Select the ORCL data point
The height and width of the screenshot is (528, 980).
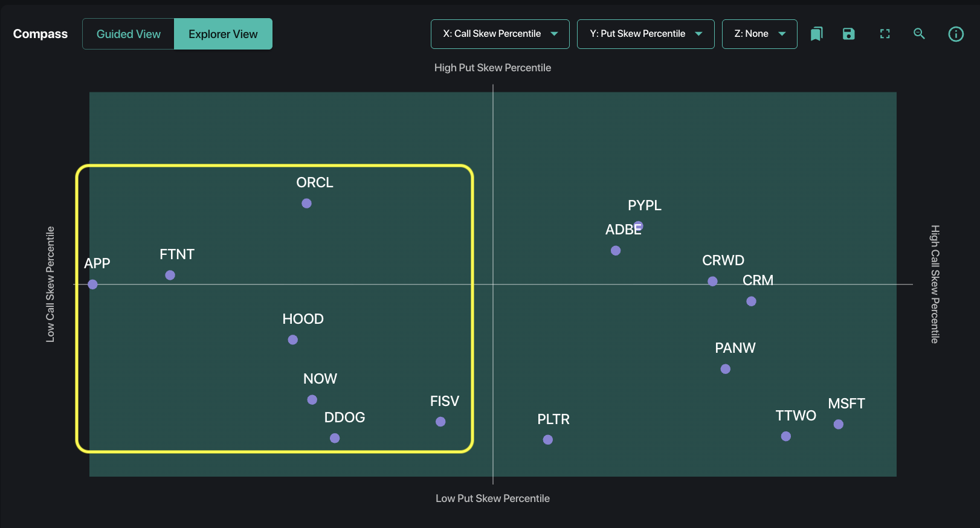click(306, 204)
